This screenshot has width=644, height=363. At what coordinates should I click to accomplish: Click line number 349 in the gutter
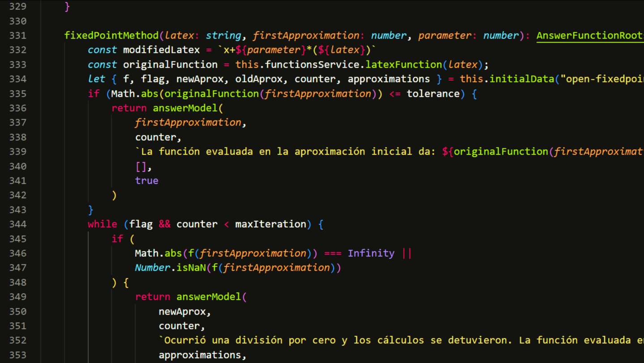(17, 297)
